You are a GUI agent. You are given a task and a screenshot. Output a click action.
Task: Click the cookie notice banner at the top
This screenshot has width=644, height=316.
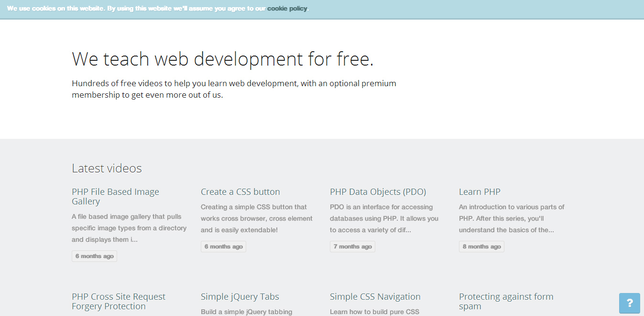[x=322, y=8]
